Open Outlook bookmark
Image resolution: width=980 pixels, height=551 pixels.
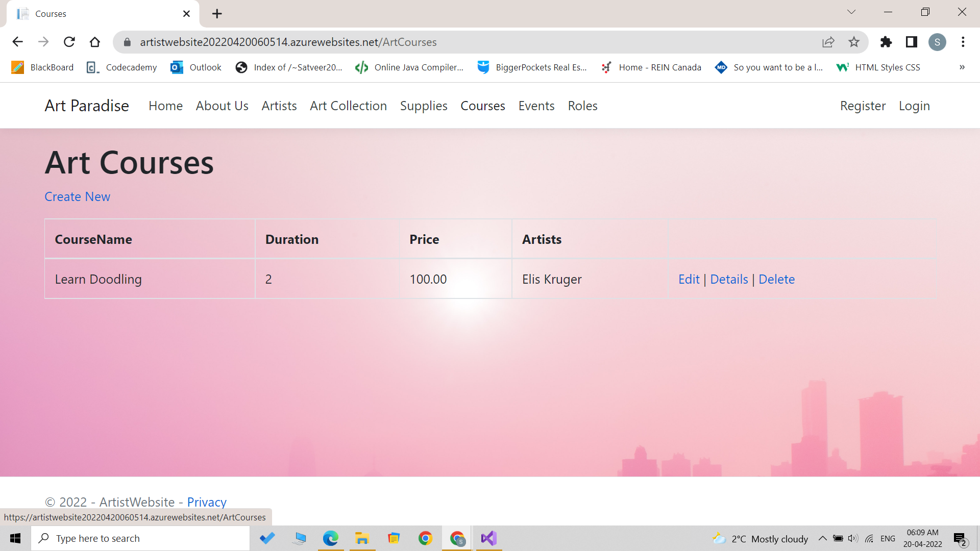pyautogui.click(x=196, y=67)
